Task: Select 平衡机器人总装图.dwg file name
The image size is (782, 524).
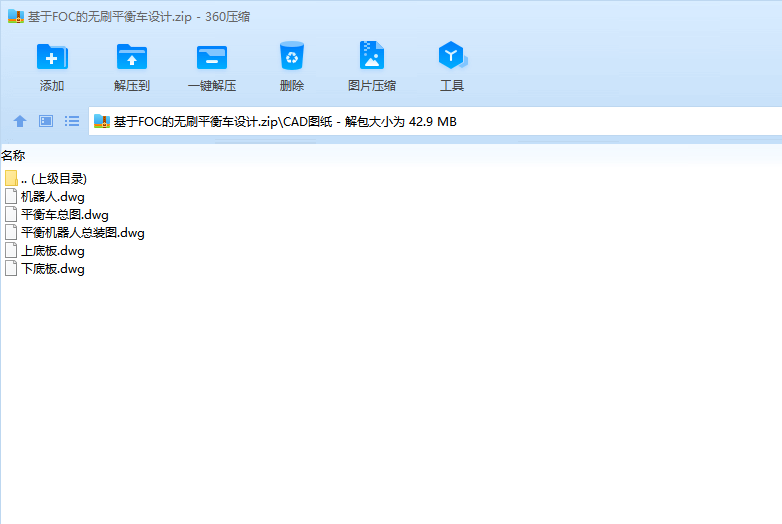Action: coord(83,233)
